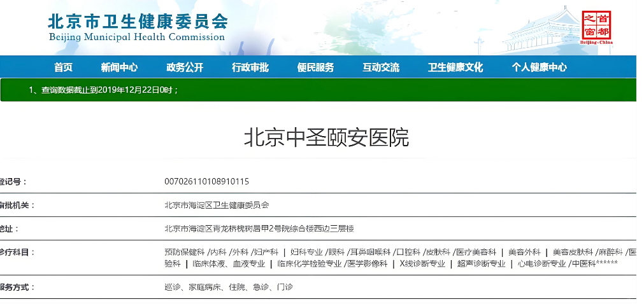This screenshot has height=304, width=644.
Task: Click the 北京市卫生健康委员会 site title logo
Action: coord(138,22)
